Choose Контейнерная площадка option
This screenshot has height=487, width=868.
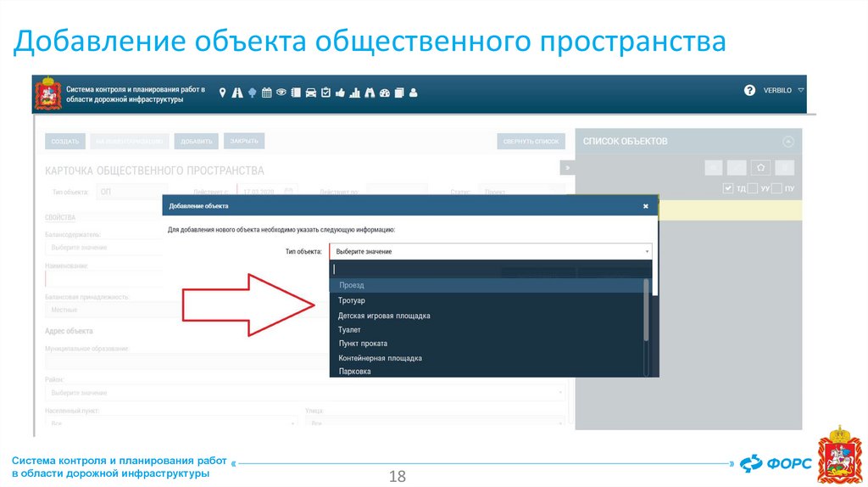click(x=487, y=358)
